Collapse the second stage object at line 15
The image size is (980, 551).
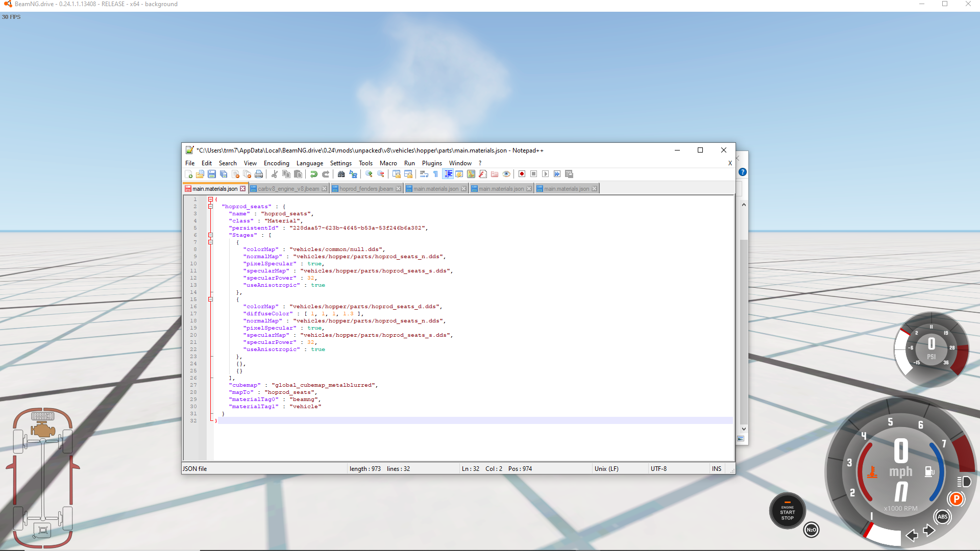click(210, 299)
